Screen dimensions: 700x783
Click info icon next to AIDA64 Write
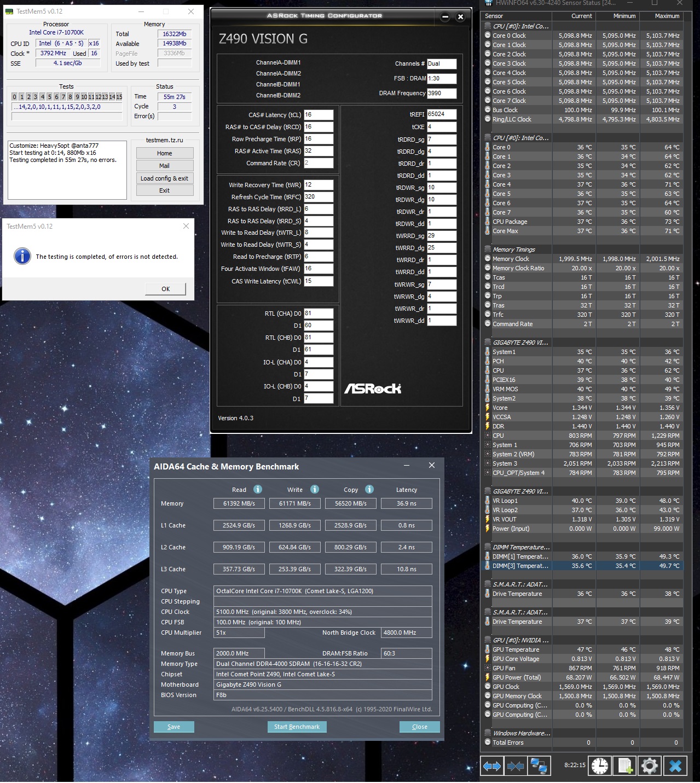pyautogui.click(x=315, y=489)
